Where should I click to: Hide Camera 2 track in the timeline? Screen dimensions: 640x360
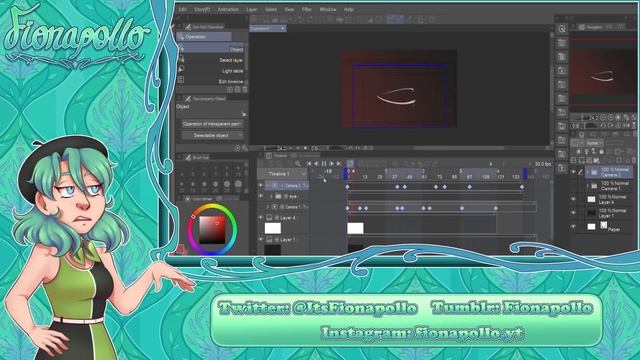click(261, 185)
